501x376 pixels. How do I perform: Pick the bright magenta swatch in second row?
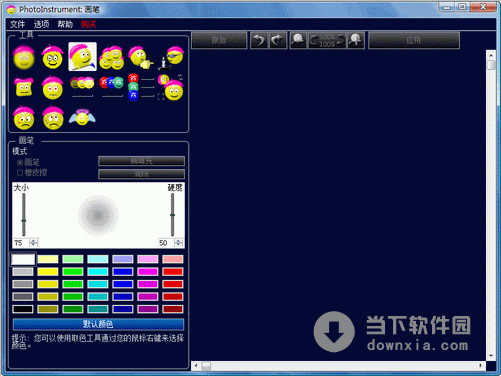click(148, 272)
